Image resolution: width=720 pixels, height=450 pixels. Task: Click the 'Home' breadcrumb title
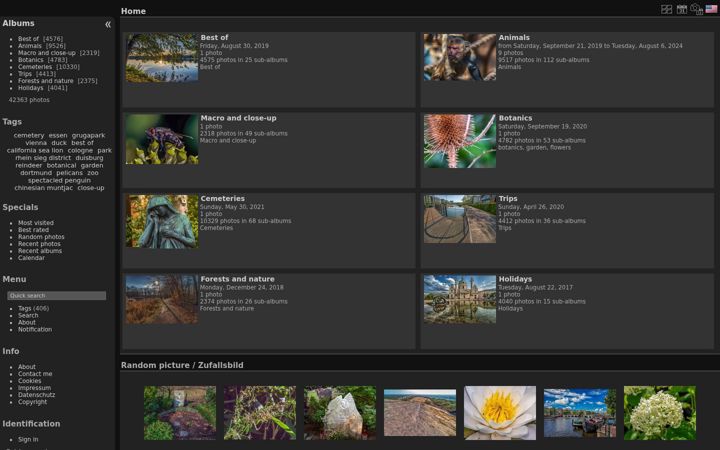tap(133, 11)
